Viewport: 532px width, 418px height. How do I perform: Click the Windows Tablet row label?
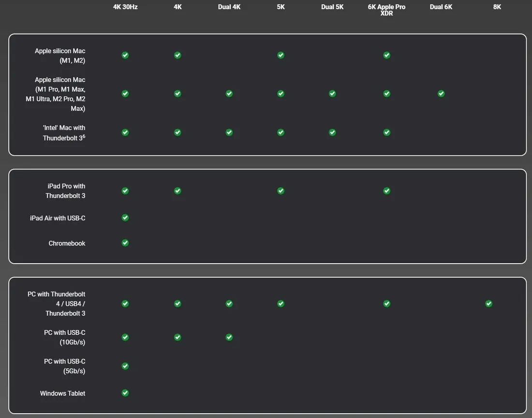click(x=62, y=393)
